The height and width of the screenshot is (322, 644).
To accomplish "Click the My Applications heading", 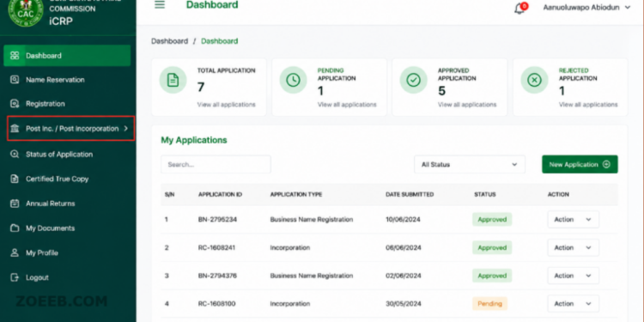I will click(194, 140).
